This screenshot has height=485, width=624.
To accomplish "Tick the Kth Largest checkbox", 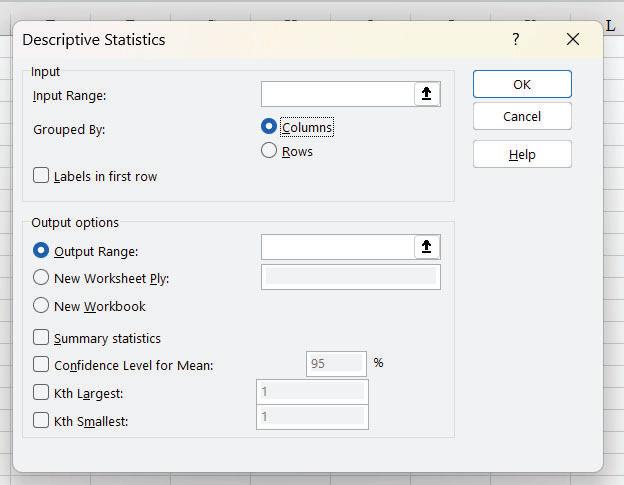I will 41,393.
